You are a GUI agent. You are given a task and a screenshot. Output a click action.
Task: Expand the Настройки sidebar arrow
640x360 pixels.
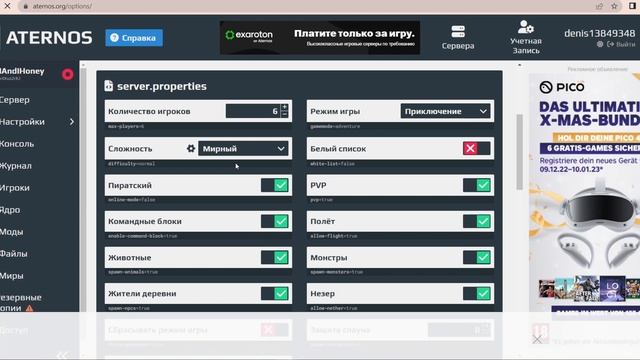coord(72,122)
